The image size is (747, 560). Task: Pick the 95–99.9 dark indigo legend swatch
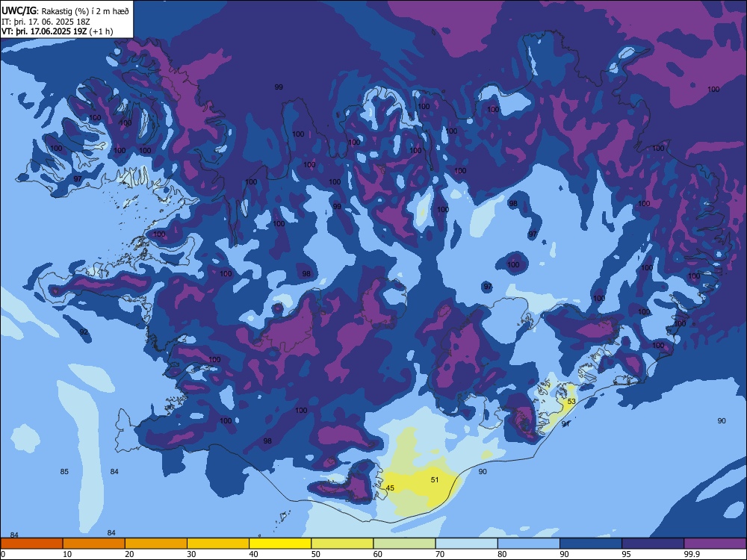click(653, 544)
